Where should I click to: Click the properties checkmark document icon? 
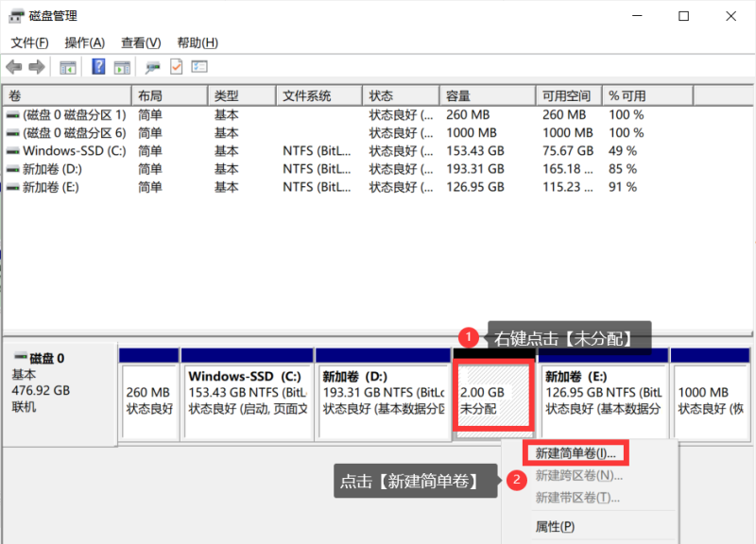coord(177,66)
